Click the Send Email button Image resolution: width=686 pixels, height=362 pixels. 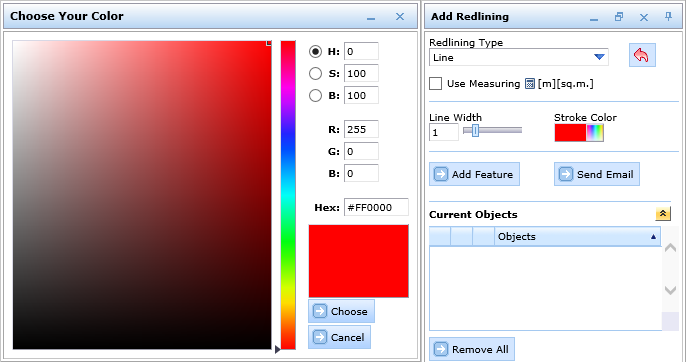597,174
